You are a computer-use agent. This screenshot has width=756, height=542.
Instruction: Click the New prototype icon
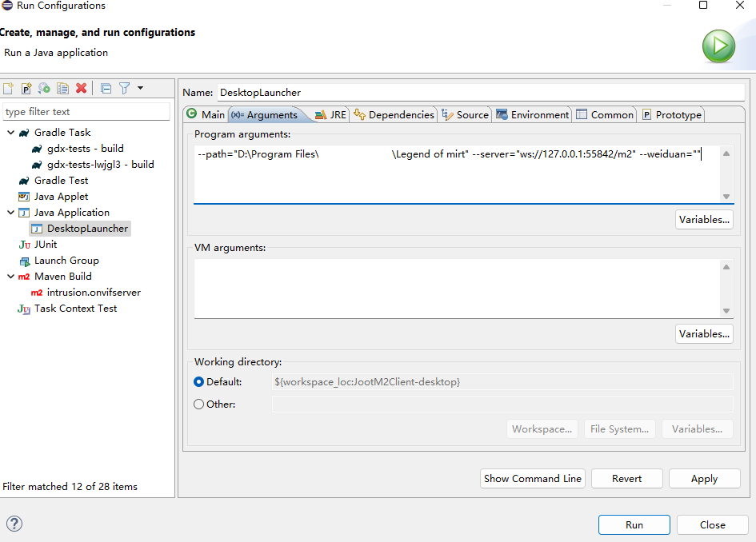coord(26,88)
